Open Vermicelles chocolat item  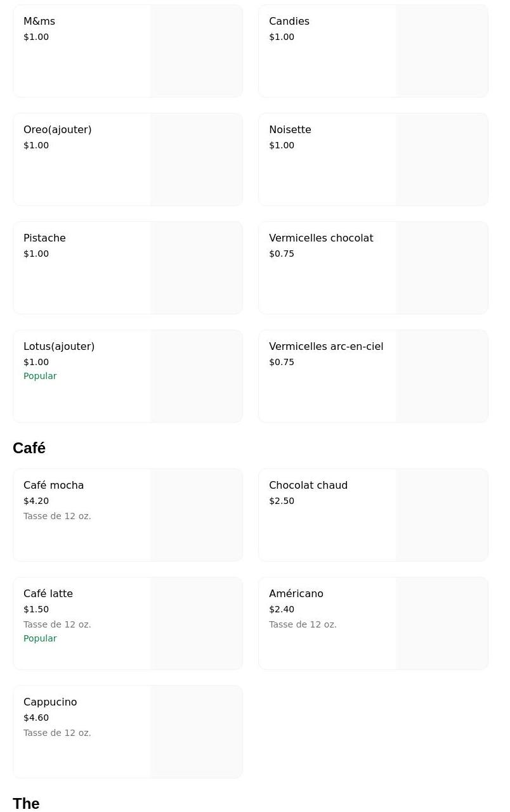pos(328,267)
